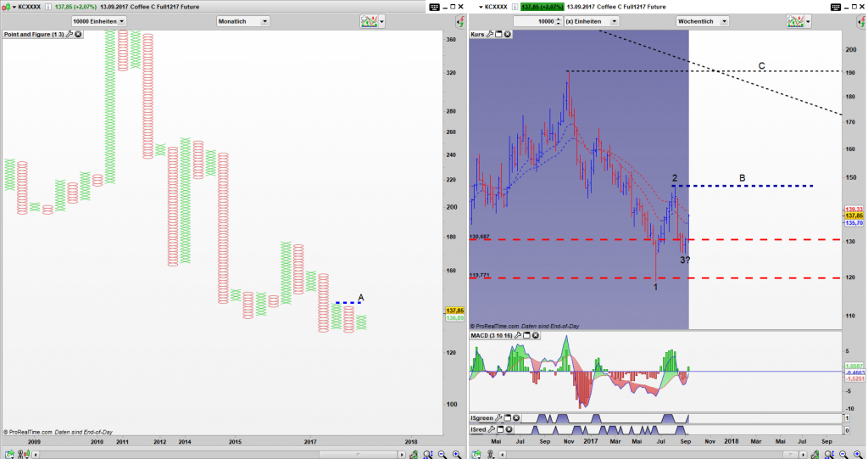Image resolution: width=868 pixels, height=459 pixels.
Task: Maximize MACD panel window icon
Action: click(x=526, y=335)
